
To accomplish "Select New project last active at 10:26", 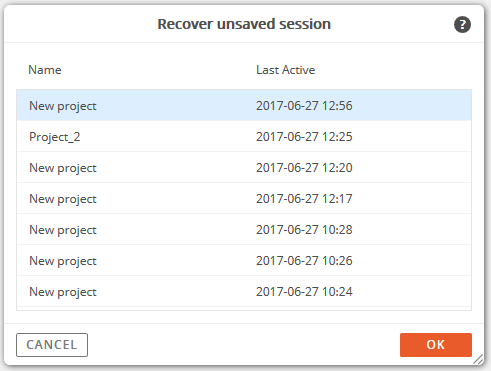I will pos(244,260).
